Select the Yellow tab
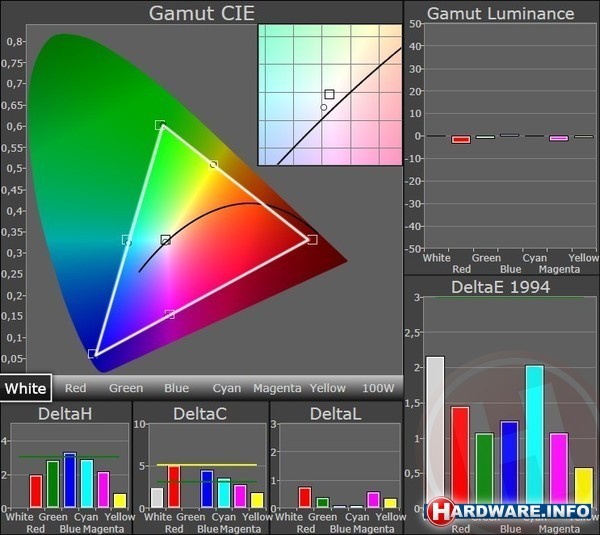The width and height of the screenshot is (600, 535). point(328,388)
